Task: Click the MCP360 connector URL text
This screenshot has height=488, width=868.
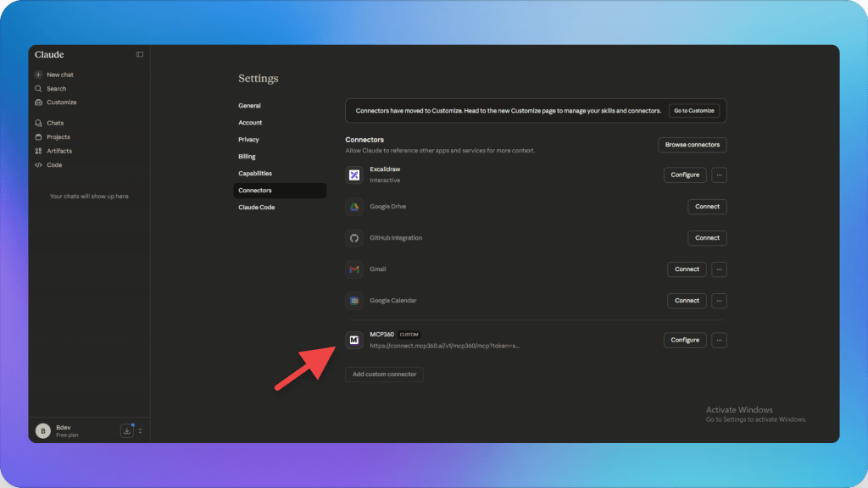Action: (444, 346)
